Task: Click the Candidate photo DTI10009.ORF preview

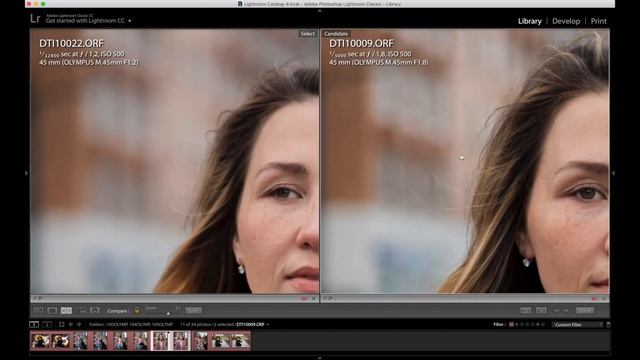Action: tap(465, 161)
